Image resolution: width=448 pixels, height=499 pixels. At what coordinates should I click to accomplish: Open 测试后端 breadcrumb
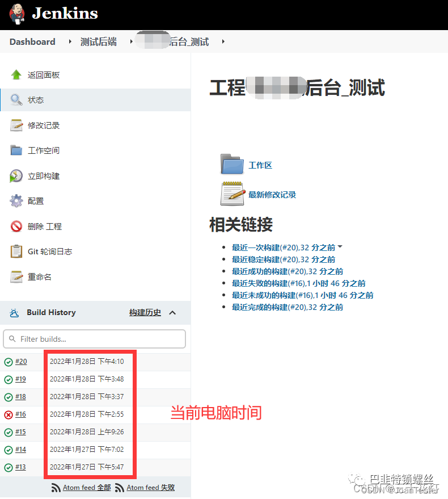[x=98, y=41]
